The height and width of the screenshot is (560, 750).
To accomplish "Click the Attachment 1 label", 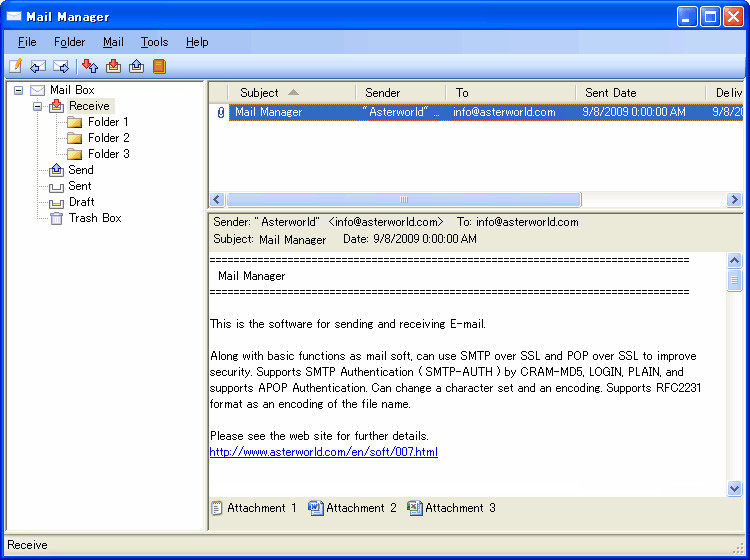I will pyautogui.click(x=262, y=508).
